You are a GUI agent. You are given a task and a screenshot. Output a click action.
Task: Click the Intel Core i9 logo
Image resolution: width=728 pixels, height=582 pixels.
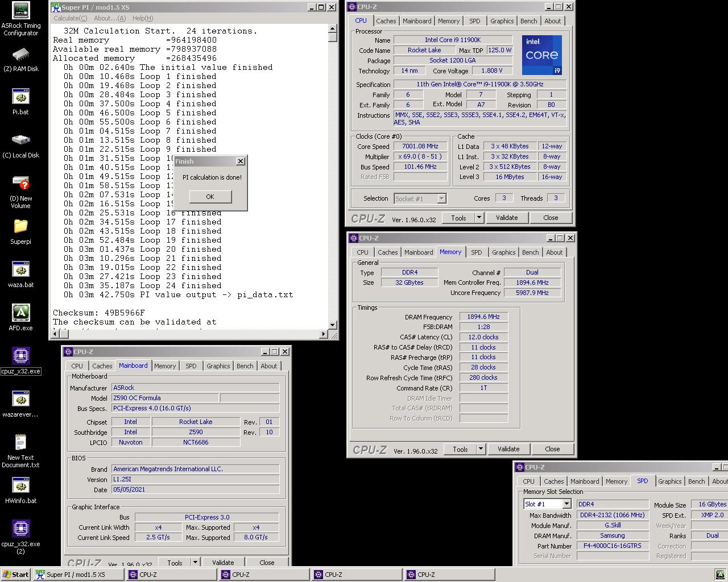(x=541, y=55)
